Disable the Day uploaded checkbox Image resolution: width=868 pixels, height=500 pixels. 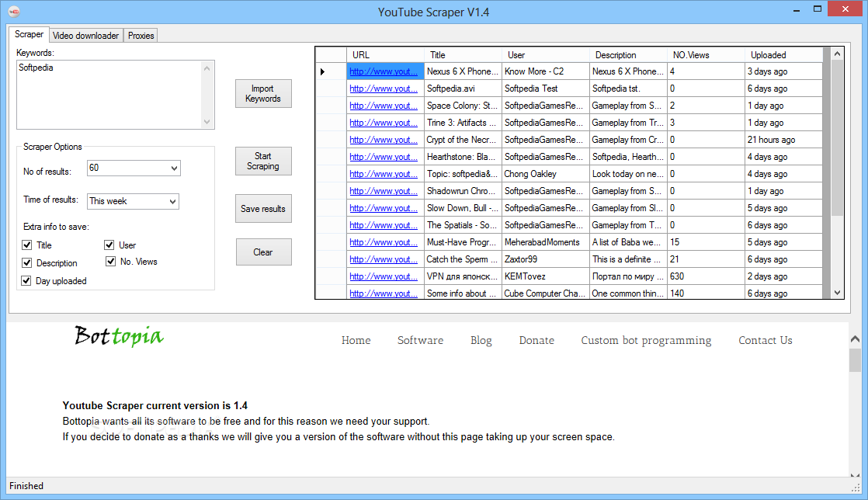pyautogui.click(x=26, y=281)
